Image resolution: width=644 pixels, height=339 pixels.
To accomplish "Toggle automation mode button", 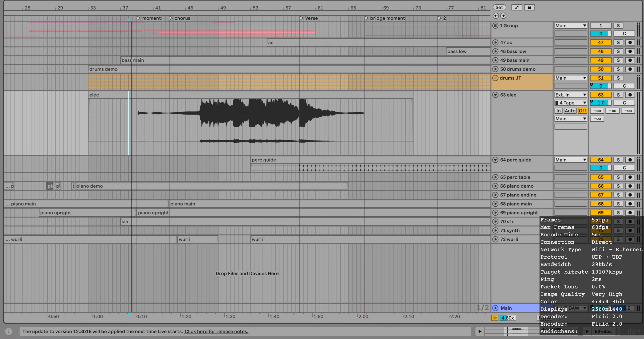I will (x=517, y=7).
